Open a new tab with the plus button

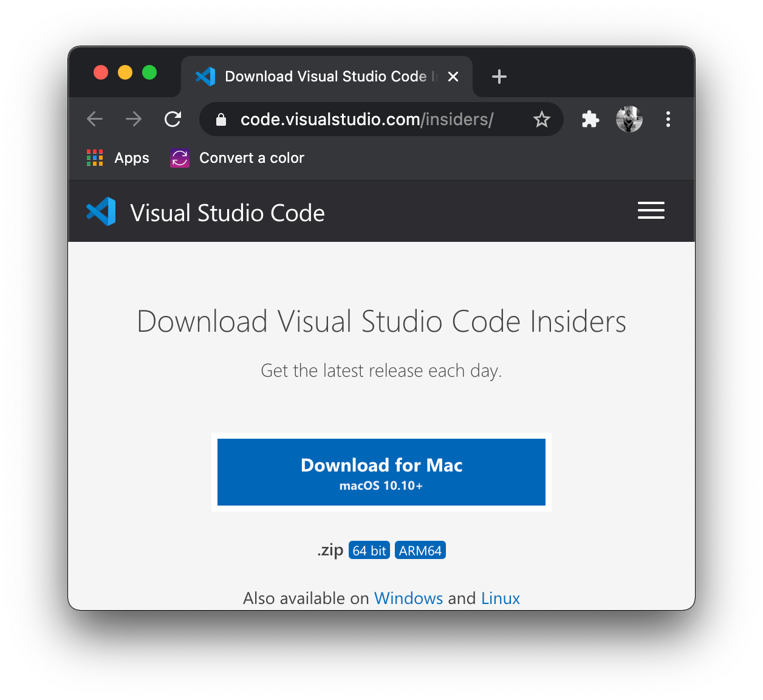(x=499, y=77)
